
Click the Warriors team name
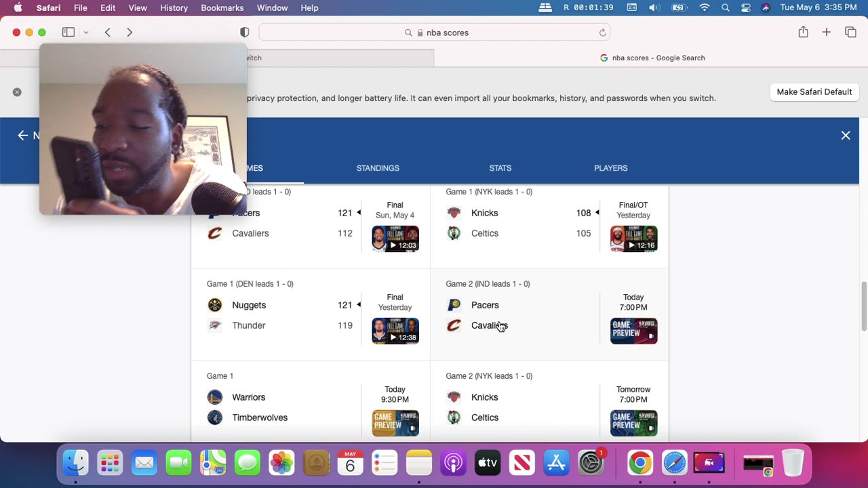(x=249, y=397)
